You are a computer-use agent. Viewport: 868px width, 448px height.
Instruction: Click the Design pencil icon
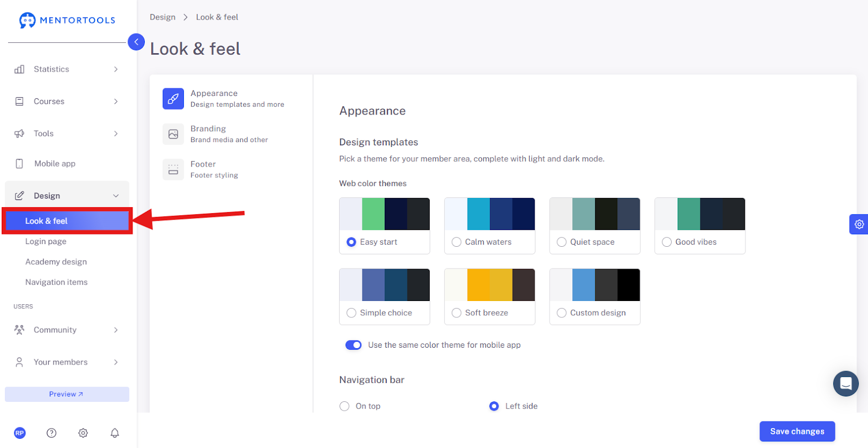click(20, 196)
